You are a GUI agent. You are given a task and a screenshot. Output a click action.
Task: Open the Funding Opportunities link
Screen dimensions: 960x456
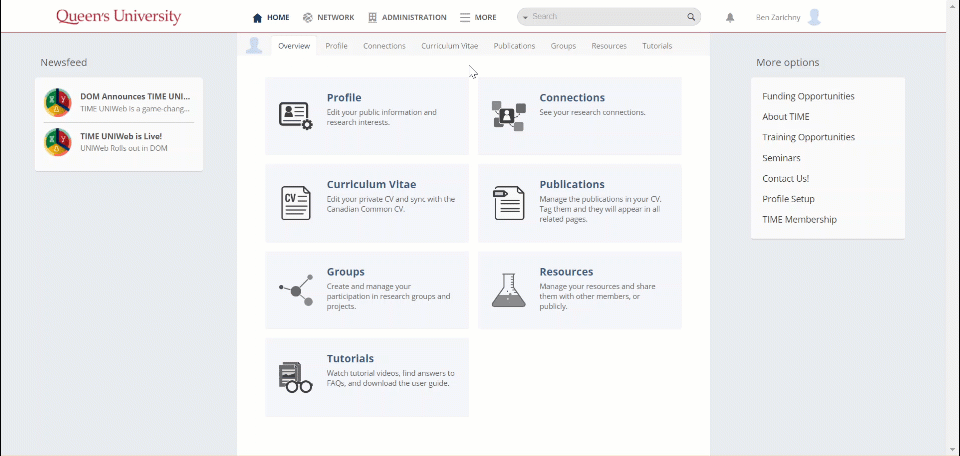click(x=808, y=96)
